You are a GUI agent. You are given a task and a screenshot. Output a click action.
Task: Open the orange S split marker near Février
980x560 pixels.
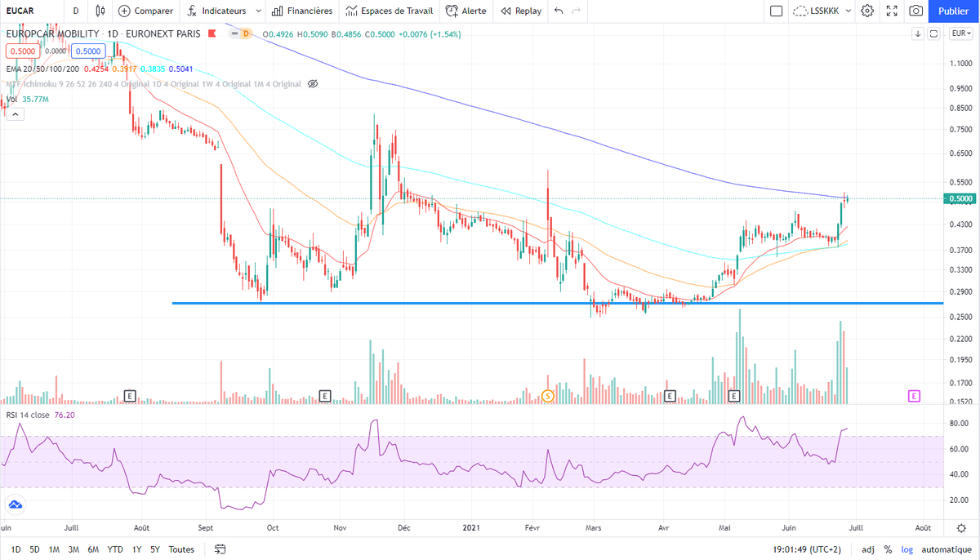pos(548,396)
